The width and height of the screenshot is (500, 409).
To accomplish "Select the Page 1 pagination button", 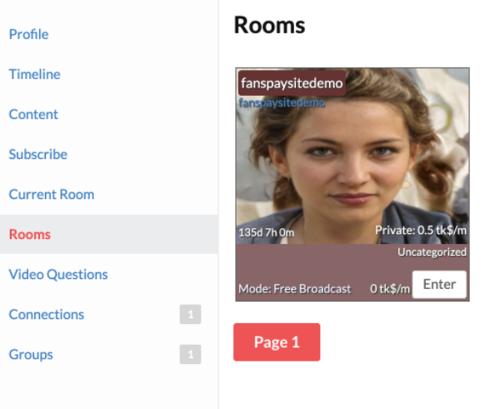I will (x=277, y=342).
